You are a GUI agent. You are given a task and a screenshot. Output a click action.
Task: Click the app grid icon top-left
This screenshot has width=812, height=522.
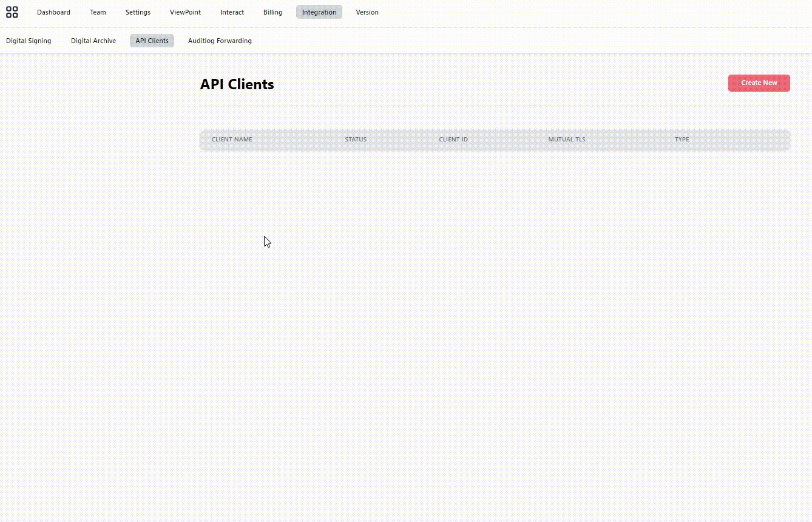[x=12, y=12]
